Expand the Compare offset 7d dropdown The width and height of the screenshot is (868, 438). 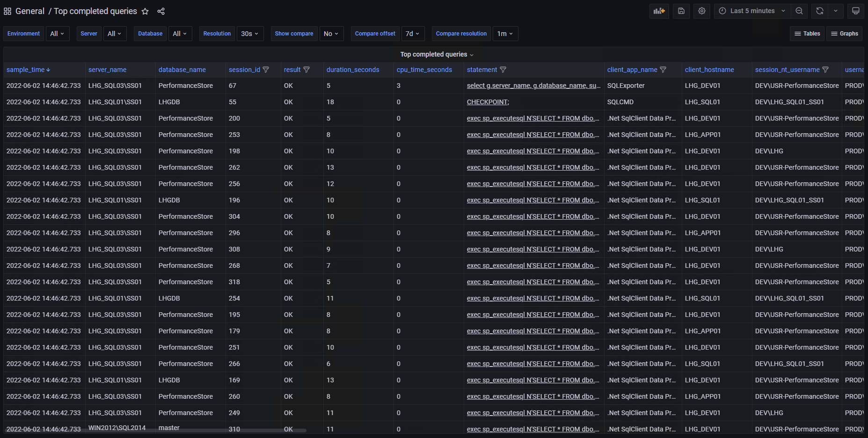coord(413,34)
